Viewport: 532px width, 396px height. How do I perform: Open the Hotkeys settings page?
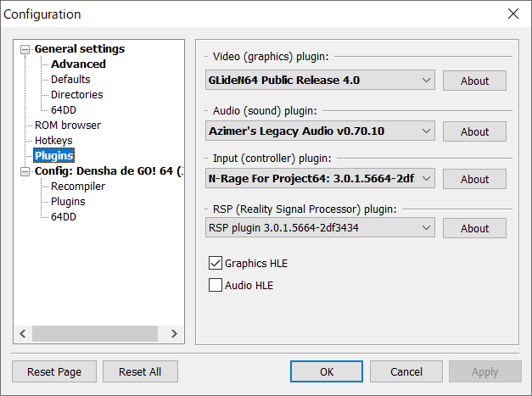(x=53, y=141)
